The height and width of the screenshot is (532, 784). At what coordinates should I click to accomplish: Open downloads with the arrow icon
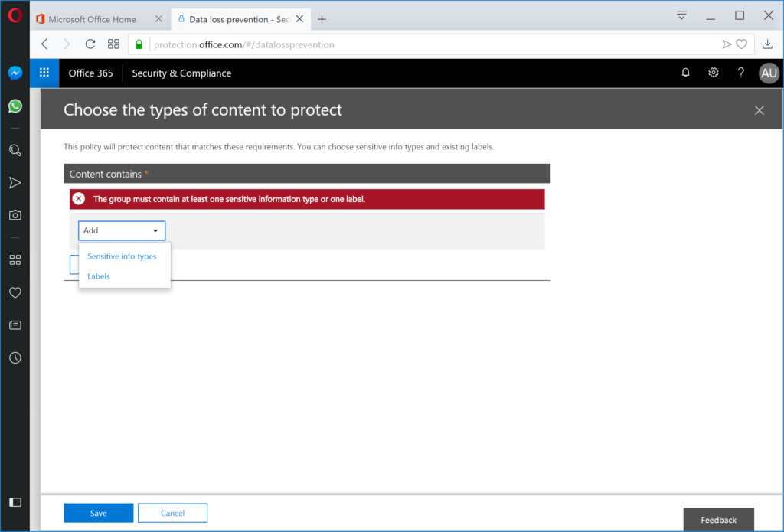(769, 44)
